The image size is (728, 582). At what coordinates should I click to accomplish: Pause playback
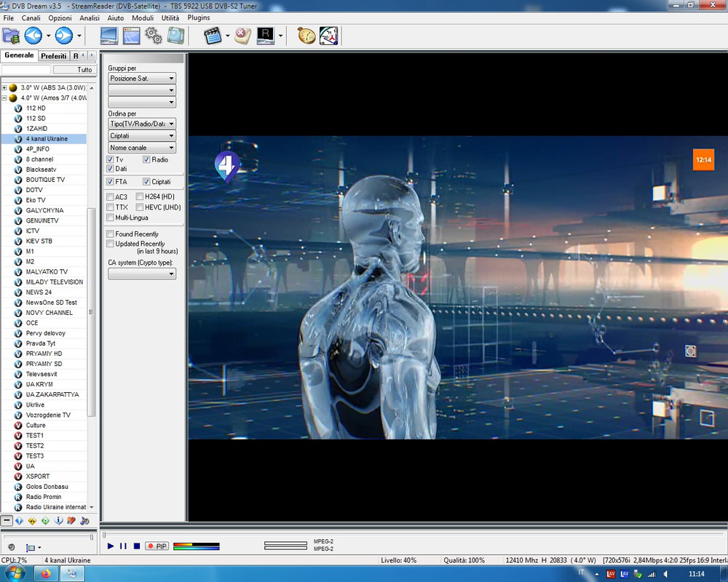[123, 546]
